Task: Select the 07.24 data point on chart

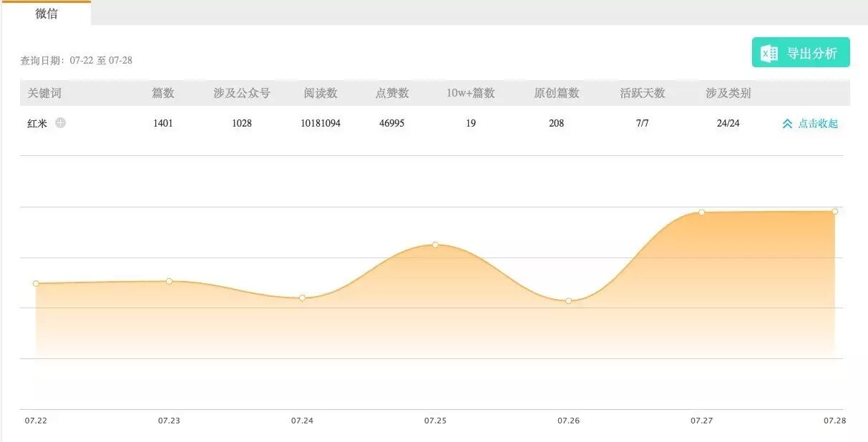Action: [x=302, y=298]
